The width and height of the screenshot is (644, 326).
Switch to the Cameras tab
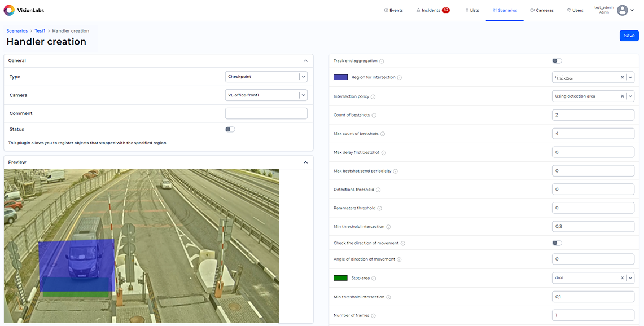pos(541,10)
